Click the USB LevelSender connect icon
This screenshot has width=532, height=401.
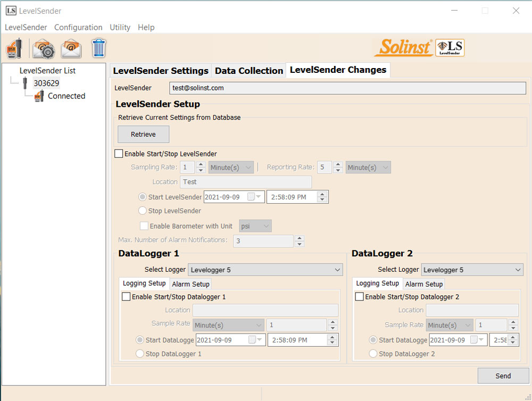[x=14, y=48]
